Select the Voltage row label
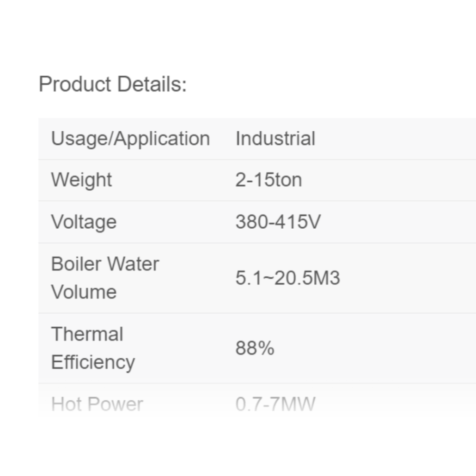The width and height of the screenshot is (476, 476). point(84,222)
